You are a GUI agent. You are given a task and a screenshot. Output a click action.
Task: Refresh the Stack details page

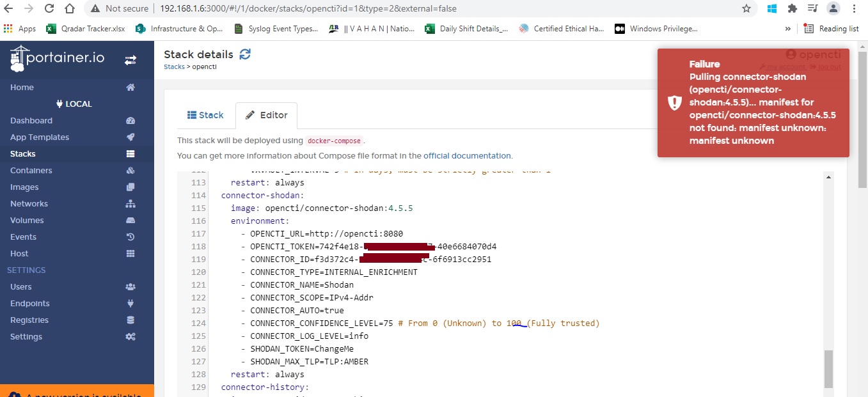coord(245,54)
